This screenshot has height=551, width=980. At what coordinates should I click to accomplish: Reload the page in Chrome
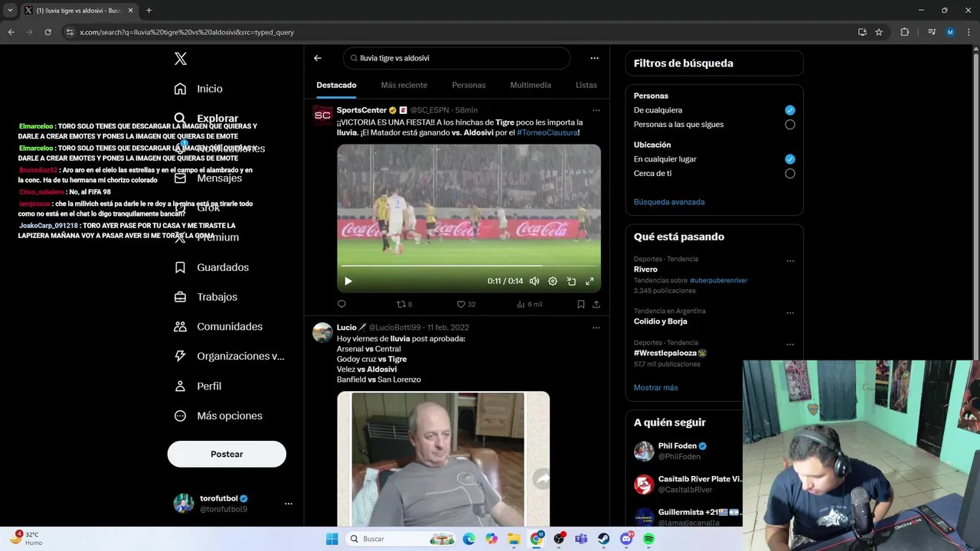coord(47,32)
